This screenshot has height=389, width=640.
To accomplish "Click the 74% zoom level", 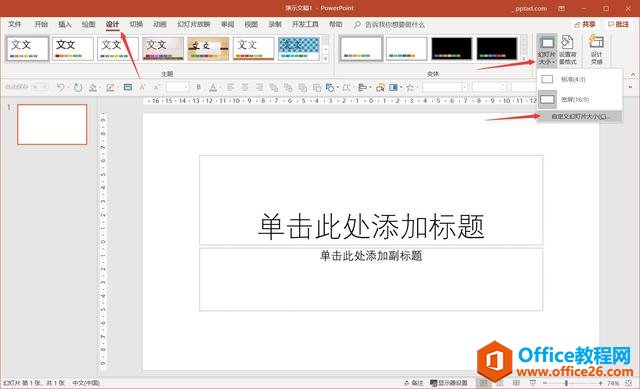I will pos(613,383).
